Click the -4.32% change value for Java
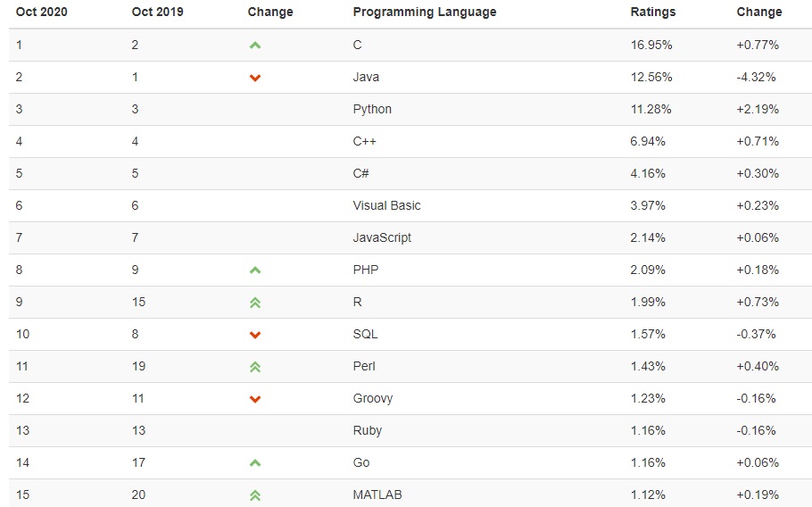Viewport: 812px width, 507px height. (x=756, y=77)
